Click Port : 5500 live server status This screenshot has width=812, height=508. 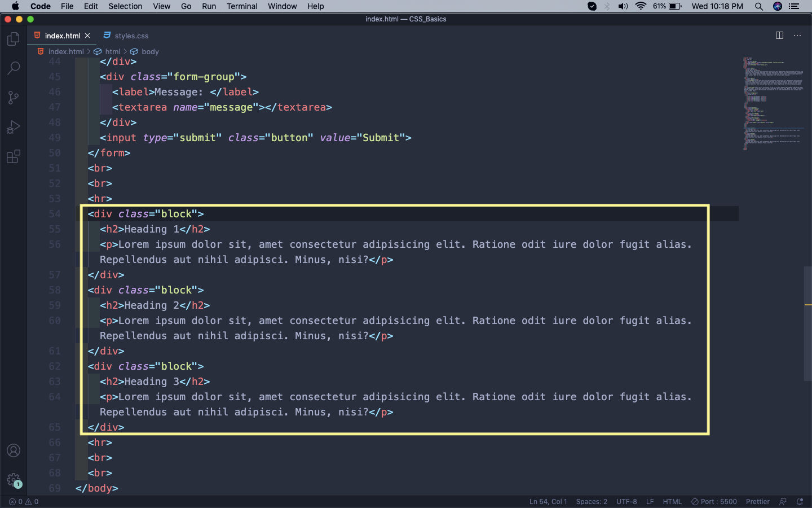point(714,501)
